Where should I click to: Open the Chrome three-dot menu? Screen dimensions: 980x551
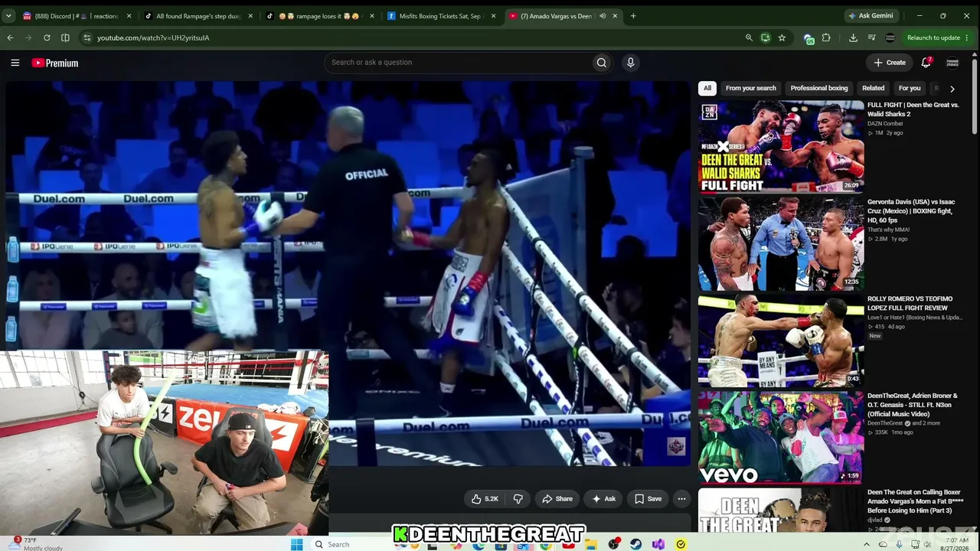point(968,37)
